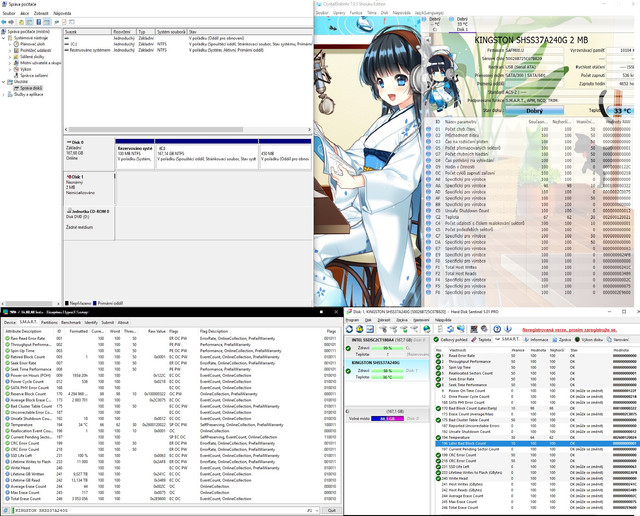640x516 pixels.
Task: Select the INTEL SSDSC2CT180A4 disk in Sentinel list
Action: point(386,348)
